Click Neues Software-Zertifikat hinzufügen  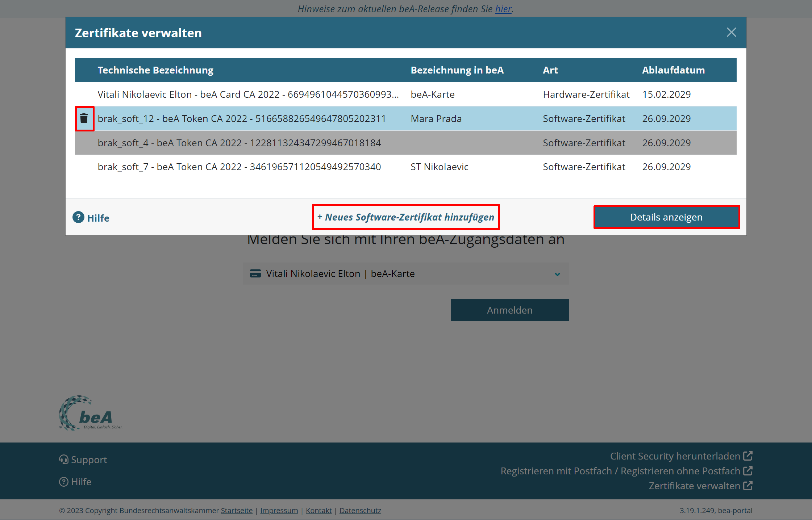click(x=406, y=217)
